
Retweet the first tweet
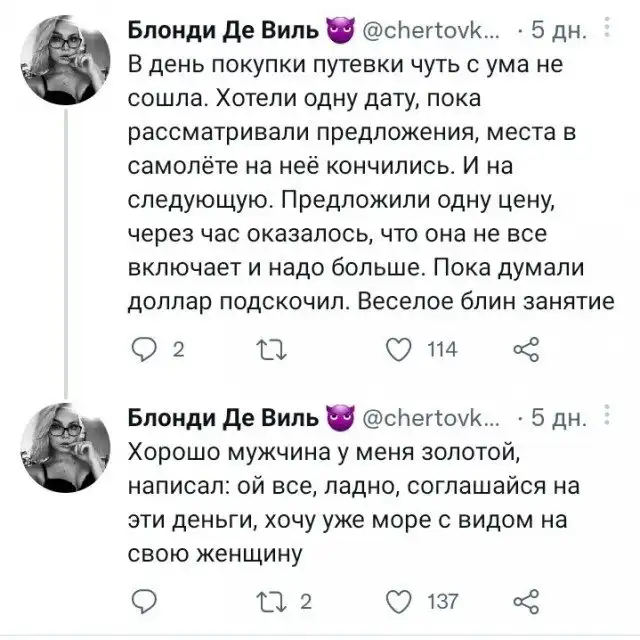273,349
